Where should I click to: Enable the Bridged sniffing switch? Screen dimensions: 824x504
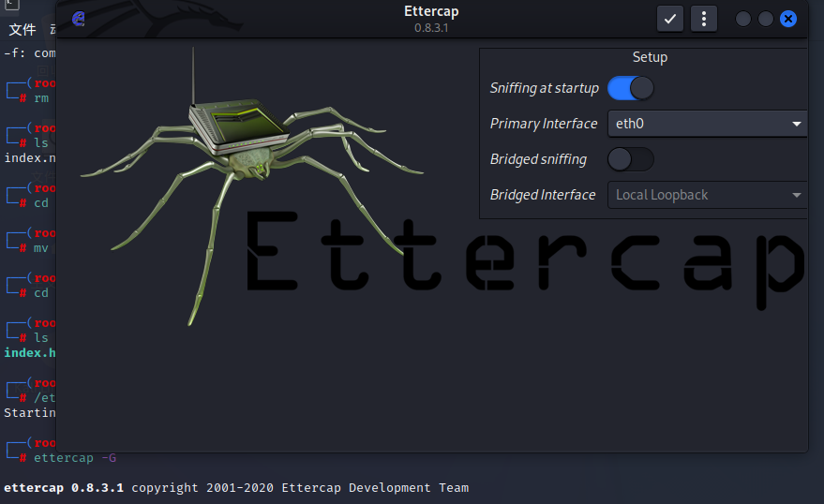click(x=631, y=159)
